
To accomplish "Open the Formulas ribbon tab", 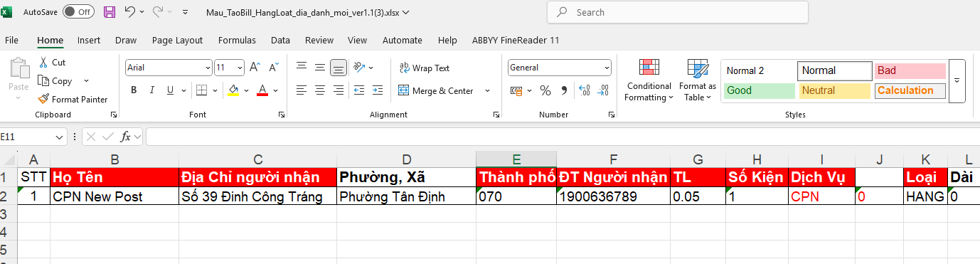I will coord(237,41).
